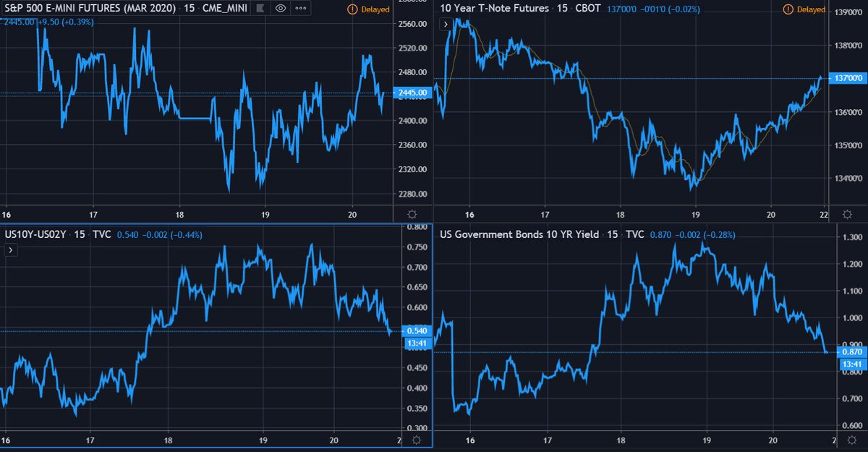Click the 0.600 level on yield price axis
This screenshot has height=452, width=868.
pyautogui.click(x=851, y=426)
